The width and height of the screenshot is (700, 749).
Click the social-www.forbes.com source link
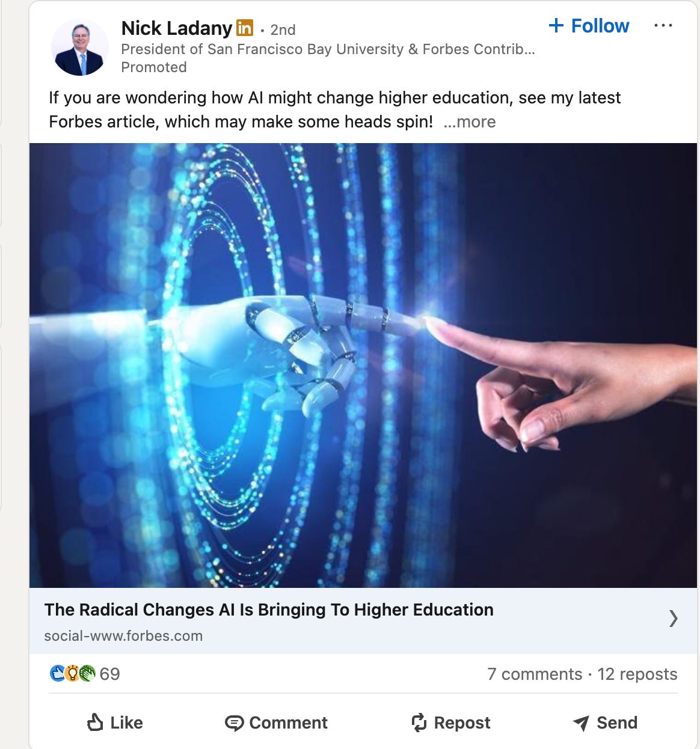pos(123,636)
